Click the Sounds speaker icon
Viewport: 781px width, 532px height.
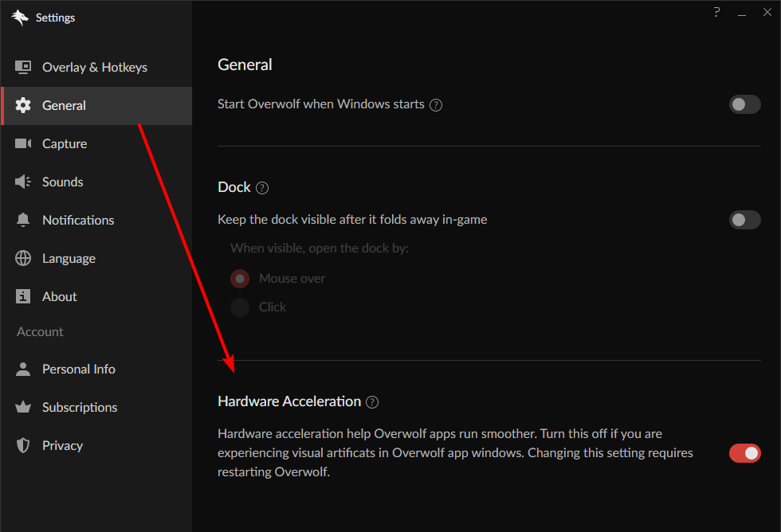[23, 182]
